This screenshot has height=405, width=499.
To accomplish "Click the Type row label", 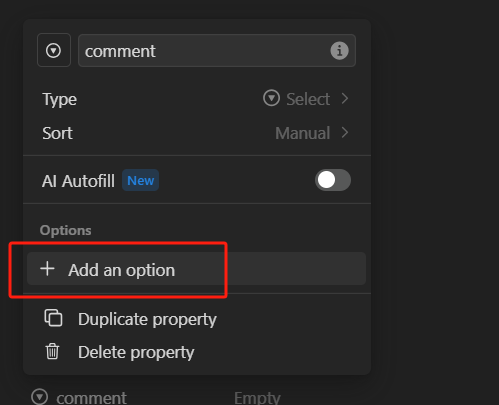I will coord(60,99).
